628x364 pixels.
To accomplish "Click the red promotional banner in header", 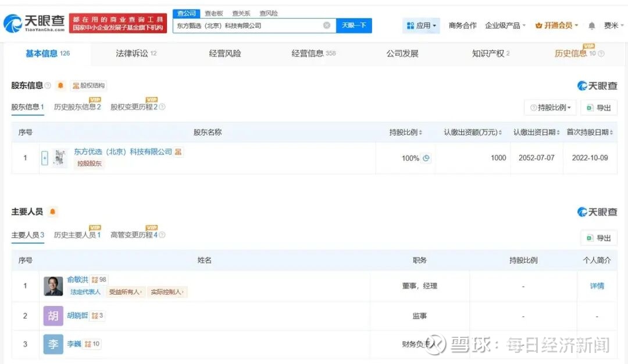I will pos(118,23).
